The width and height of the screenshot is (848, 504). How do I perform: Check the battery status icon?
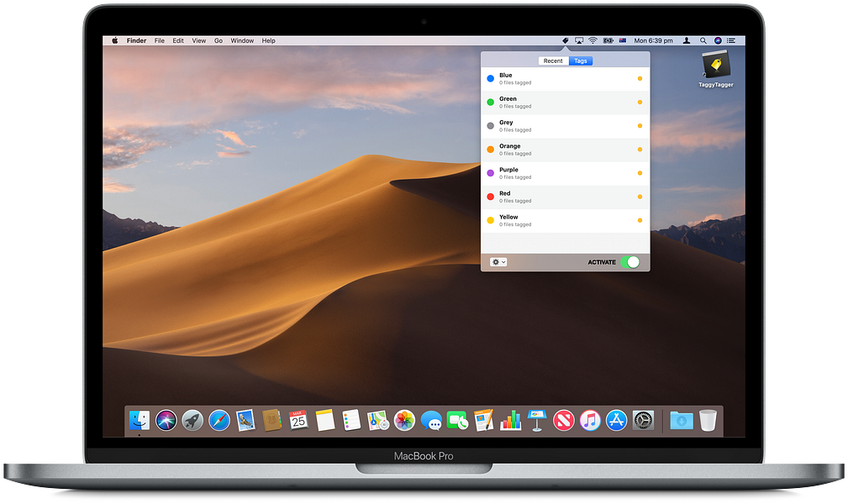point(608,40)
